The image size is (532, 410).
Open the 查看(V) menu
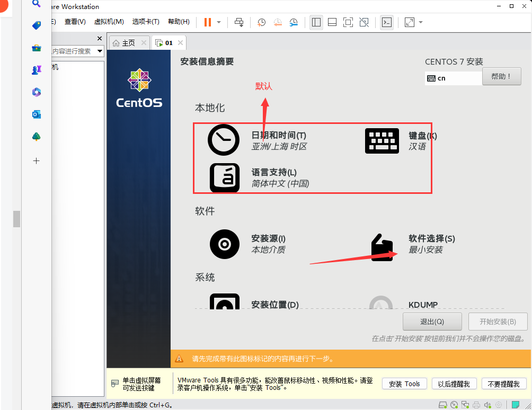75,22
